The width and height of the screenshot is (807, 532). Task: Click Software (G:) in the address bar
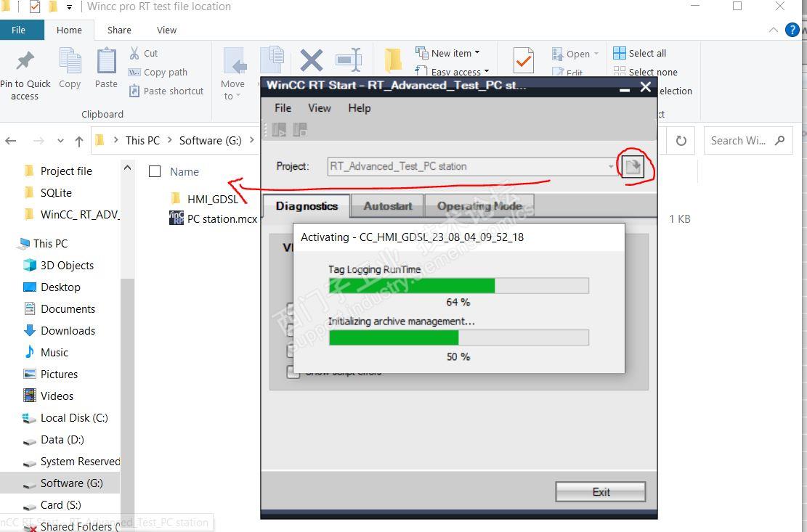pyautogui.click(x=211, y=140)
